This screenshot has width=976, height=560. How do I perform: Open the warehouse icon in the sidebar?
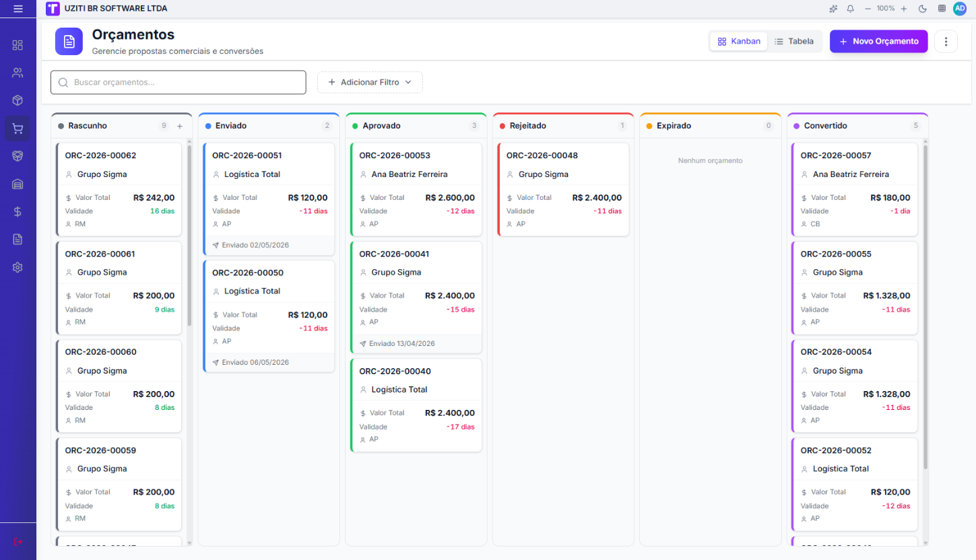pos(18,184)
